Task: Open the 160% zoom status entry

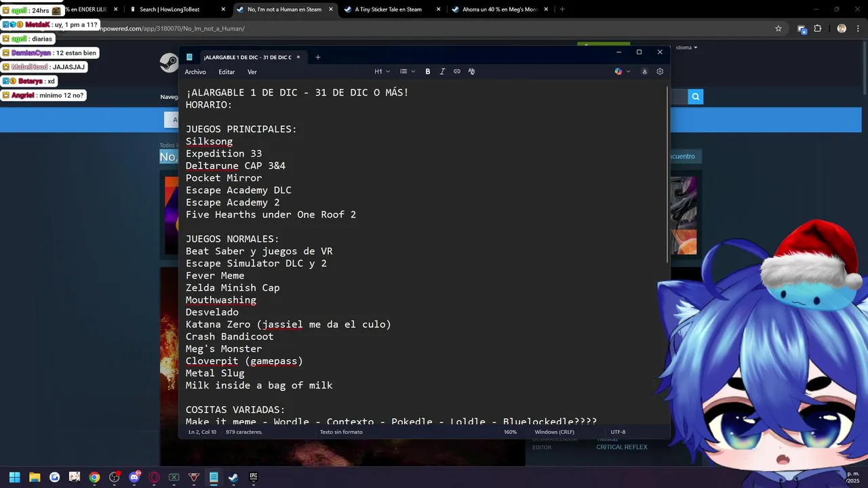Action: (510, 432)
